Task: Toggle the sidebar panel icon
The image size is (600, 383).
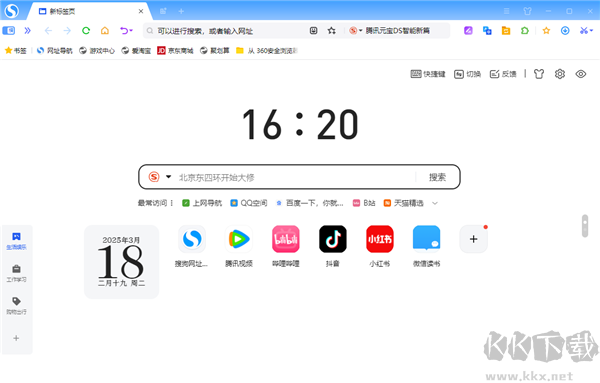Action: point(9,31)
